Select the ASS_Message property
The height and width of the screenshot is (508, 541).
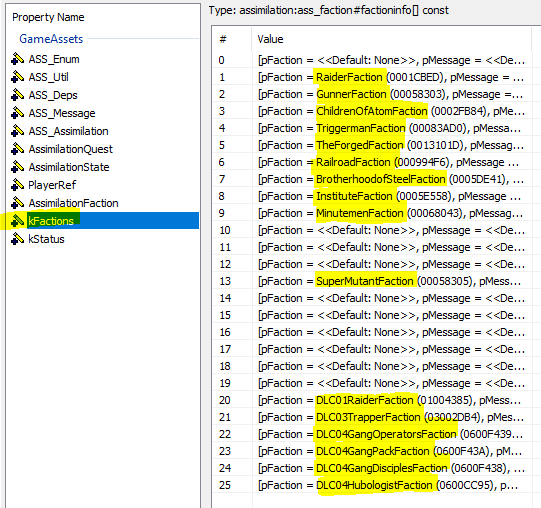pos(62,113)
